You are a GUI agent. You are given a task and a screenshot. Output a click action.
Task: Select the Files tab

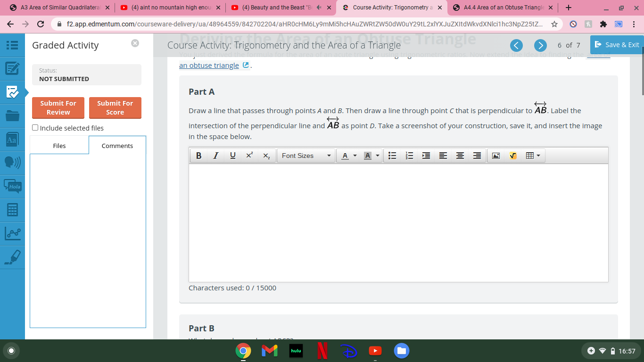coord(59,146)
